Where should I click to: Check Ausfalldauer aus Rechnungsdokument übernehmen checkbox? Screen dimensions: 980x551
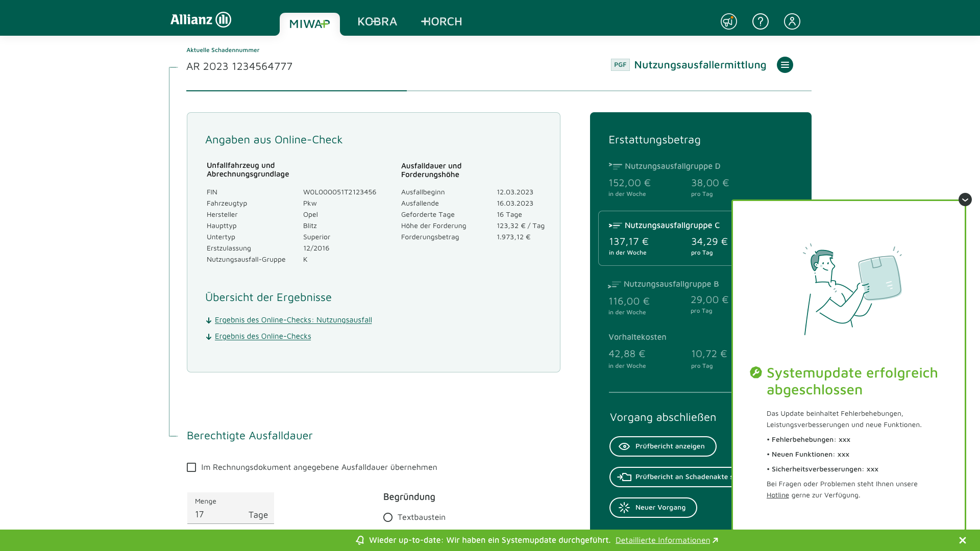point(191,467)
